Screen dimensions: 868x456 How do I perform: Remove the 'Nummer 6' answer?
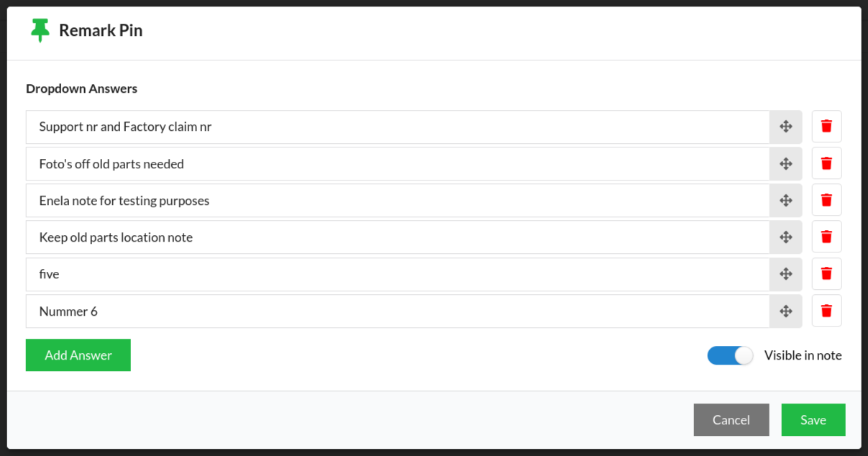point(826,311)
